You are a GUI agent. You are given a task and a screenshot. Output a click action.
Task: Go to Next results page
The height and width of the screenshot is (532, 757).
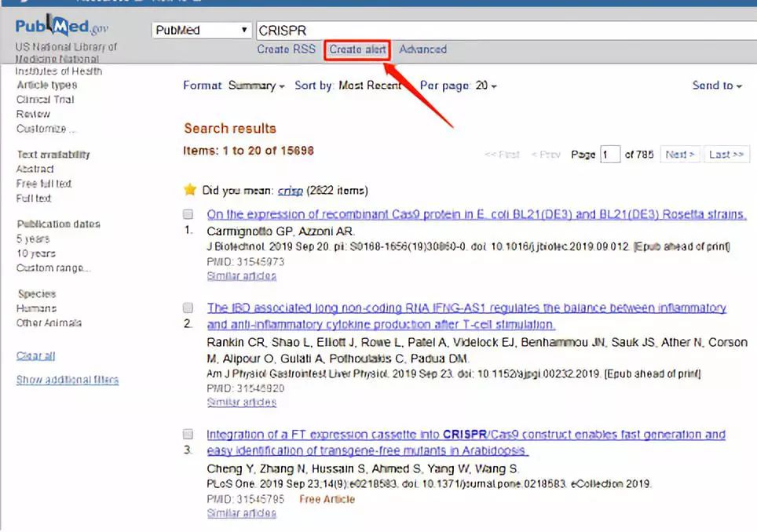[x=679, y=155]
